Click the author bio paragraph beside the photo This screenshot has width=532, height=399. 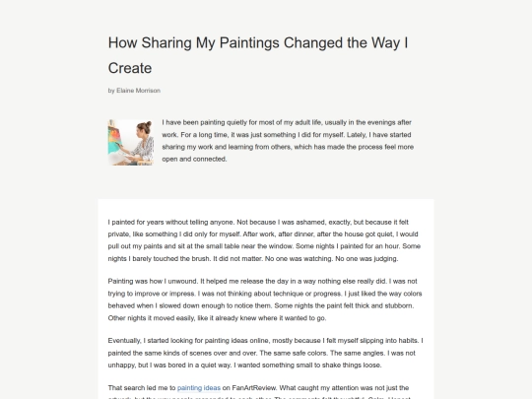pos(288,141)
